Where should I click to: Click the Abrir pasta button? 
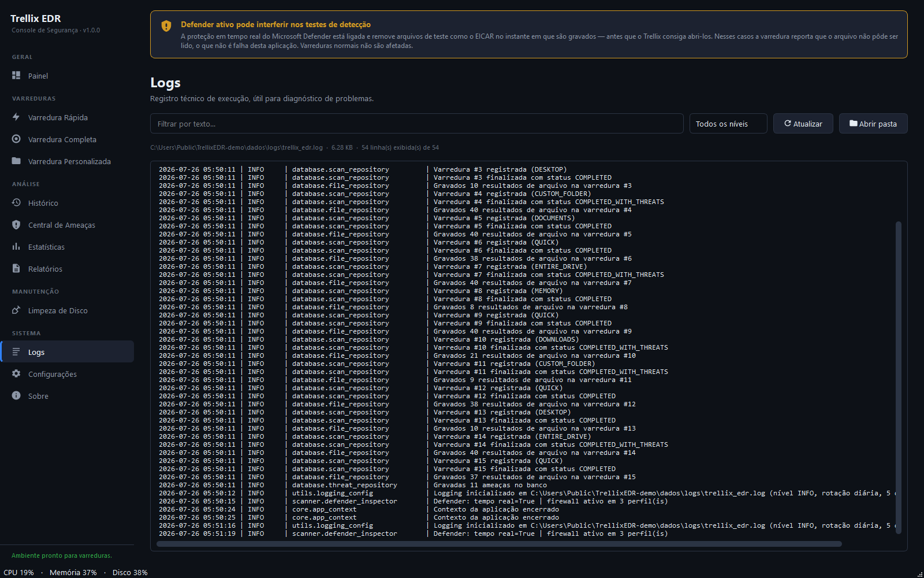point(873,124)
